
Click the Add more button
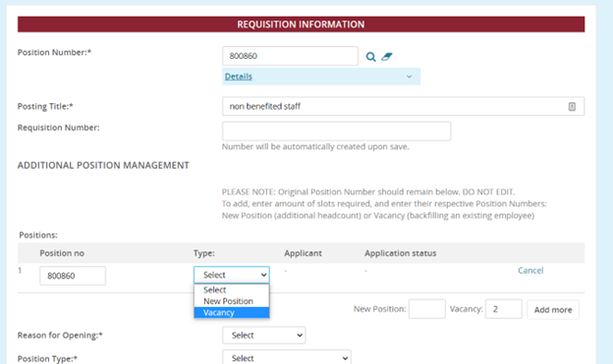pyautogui.click(x=553, y=310)
